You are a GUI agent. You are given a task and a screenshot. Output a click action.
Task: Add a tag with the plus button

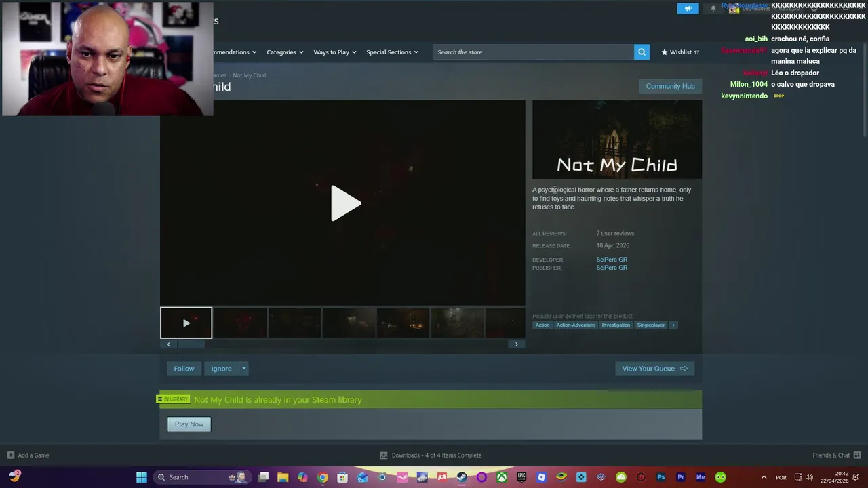673,325
